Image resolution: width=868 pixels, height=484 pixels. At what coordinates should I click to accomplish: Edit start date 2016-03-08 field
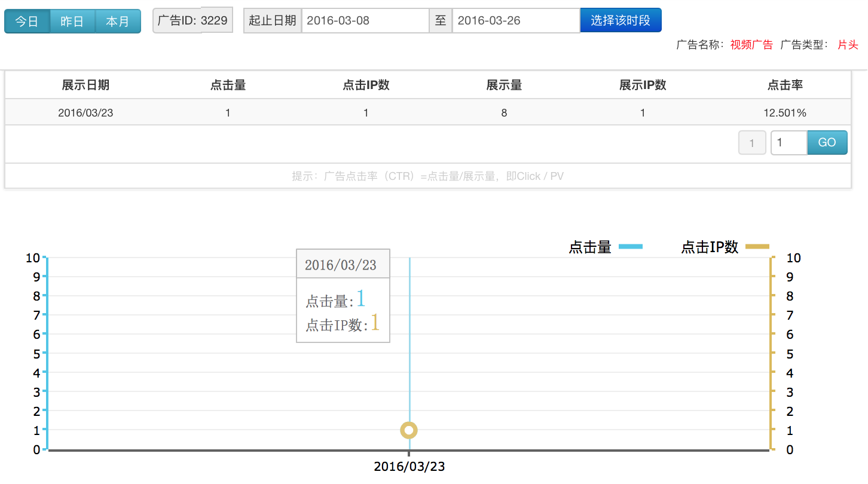click(x=365, y=21)
